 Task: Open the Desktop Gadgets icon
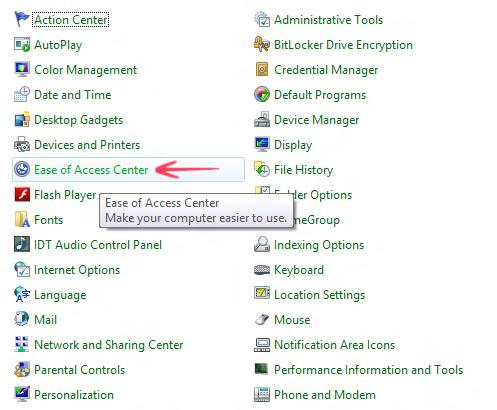22,119
